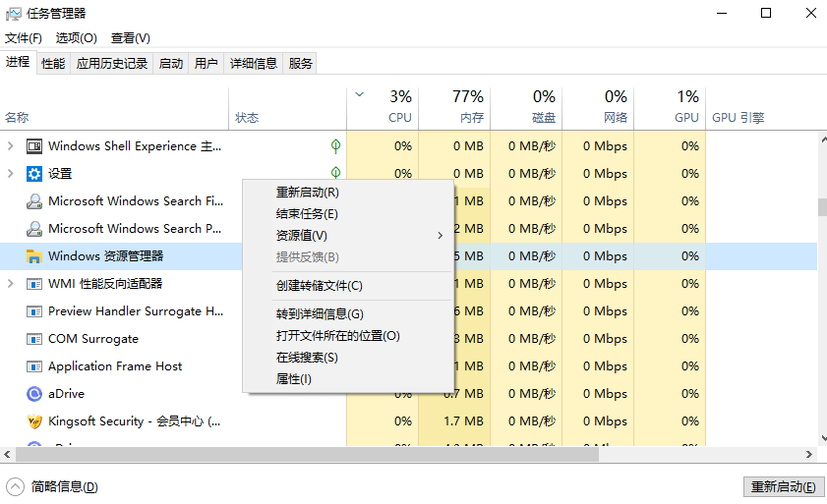Switch to the 服务 tab
The image size is (827, 504).
coord(300,64)
